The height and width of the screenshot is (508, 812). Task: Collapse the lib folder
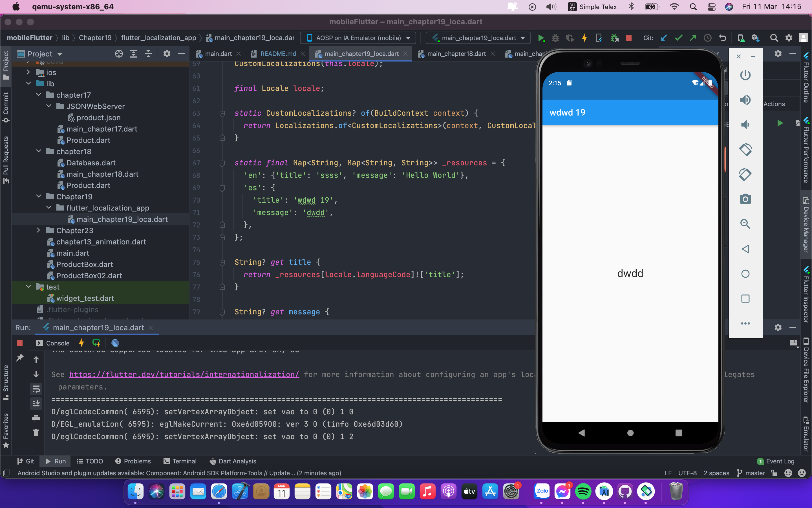(28, 83)
